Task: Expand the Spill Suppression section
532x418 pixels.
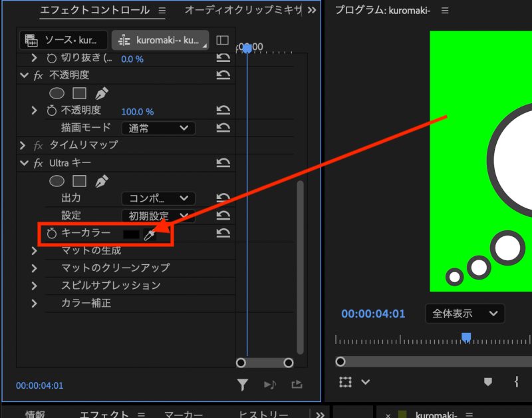Action: (x=35, y=286)
